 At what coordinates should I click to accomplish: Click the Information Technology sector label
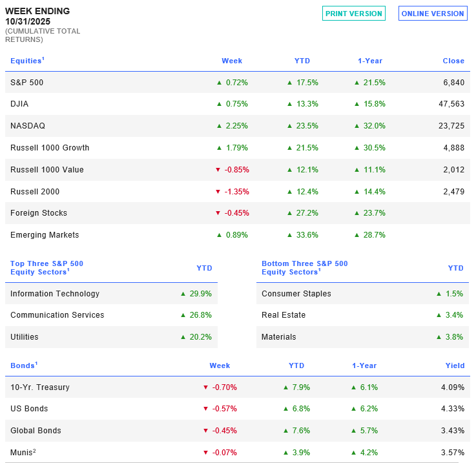coord(55,294)
